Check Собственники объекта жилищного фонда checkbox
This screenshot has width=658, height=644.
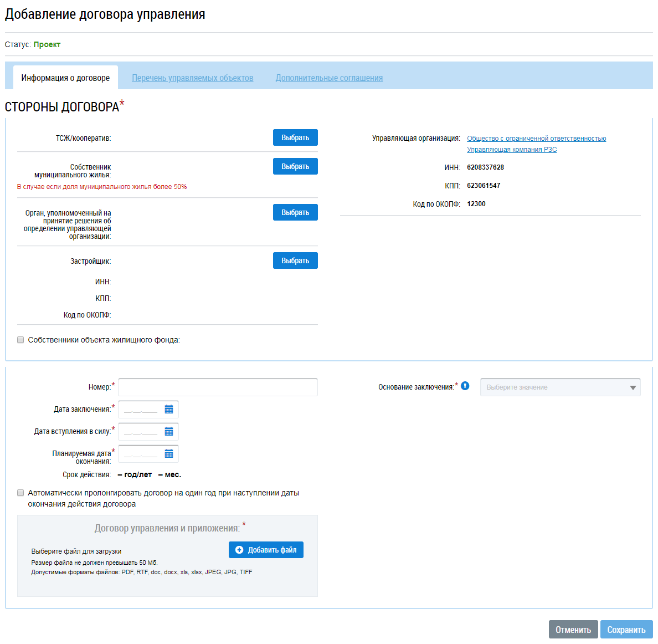pyautogui.click(x=20, y=340)
